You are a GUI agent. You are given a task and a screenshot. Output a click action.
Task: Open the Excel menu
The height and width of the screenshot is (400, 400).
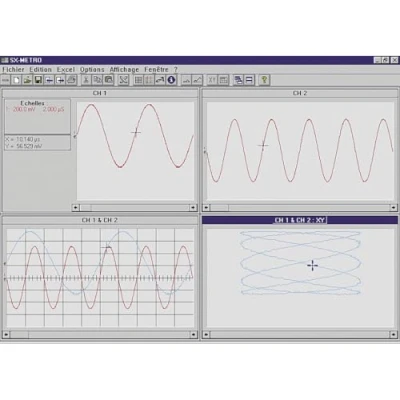(x=66, y=69)
